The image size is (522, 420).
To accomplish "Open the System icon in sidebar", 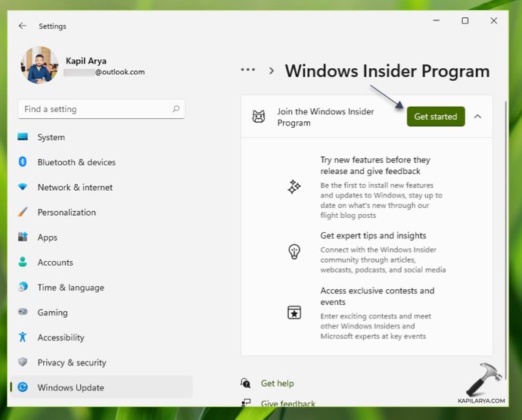I will tap(23, 137).
